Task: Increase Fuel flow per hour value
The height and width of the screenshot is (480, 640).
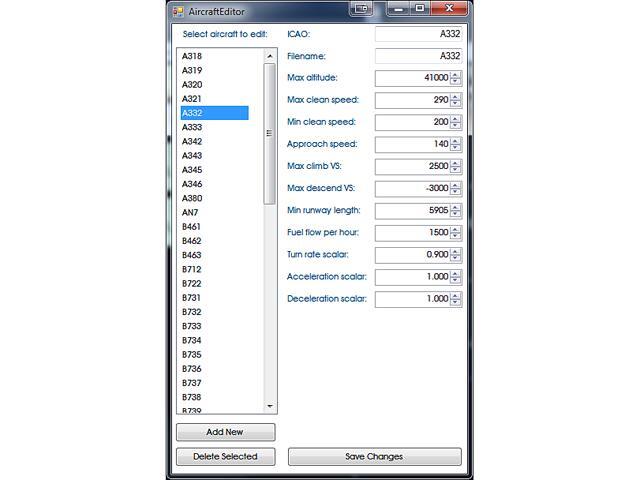Action: tap(456, 229)
